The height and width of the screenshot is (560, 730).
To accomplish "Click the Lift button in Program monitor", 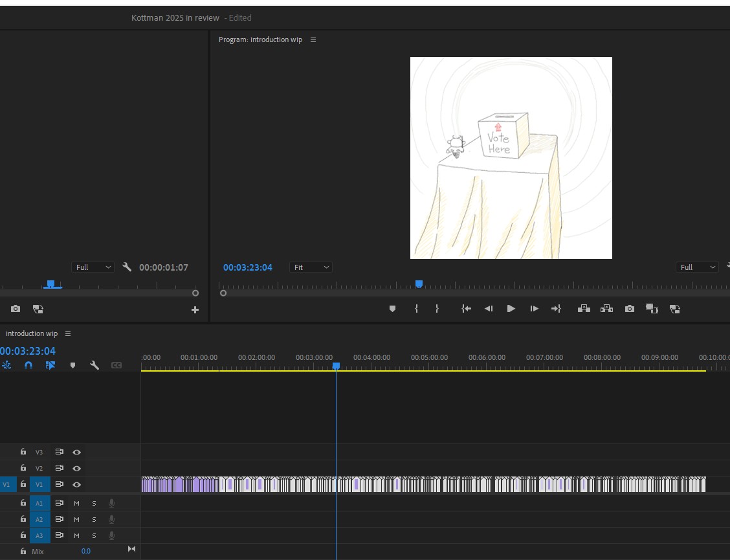I will point(584,309).
